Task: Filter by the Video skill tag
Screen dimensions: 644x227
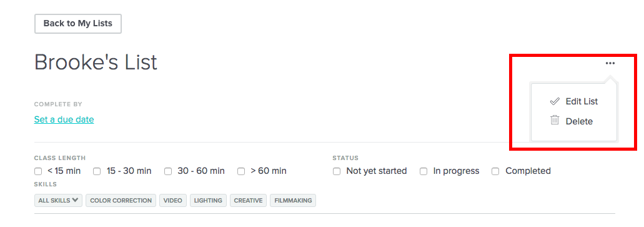Action: coord(173,200)
